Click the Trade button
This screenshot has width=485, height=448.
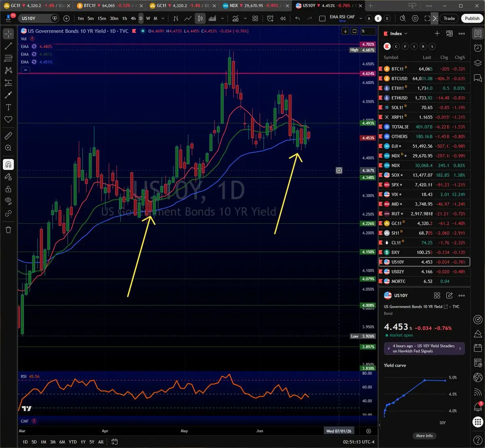click(449, 19)
